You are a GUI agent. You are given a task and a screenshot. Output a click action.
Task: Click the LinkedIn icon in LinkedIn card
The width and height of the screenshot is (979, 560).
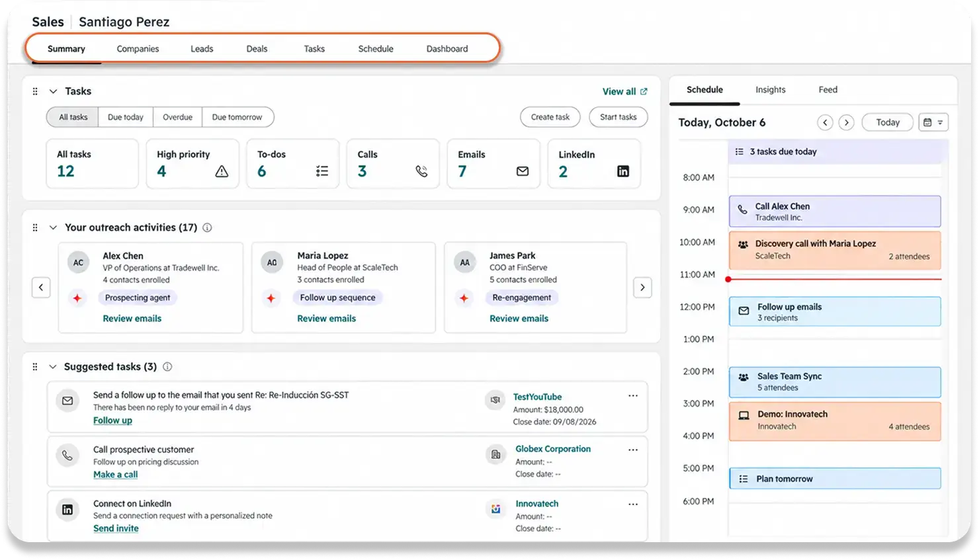click(623, 171)
